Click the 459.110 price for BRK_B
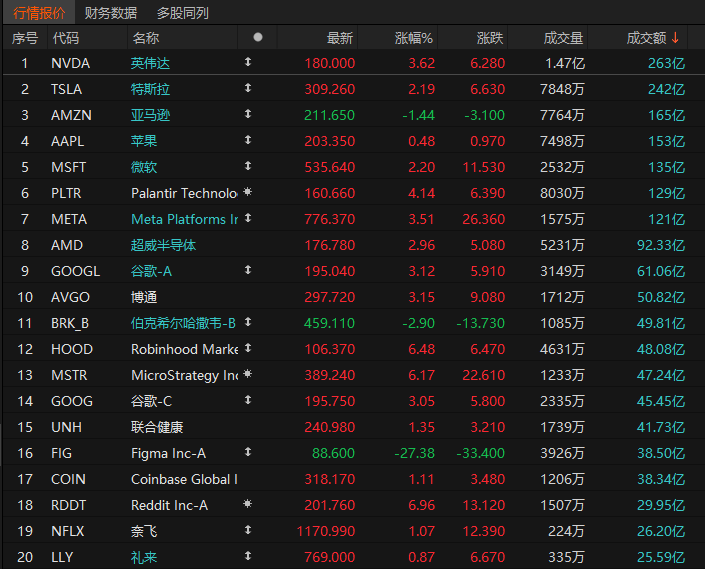The height and width of the screenshot is (569, 705). coord(330,324)
